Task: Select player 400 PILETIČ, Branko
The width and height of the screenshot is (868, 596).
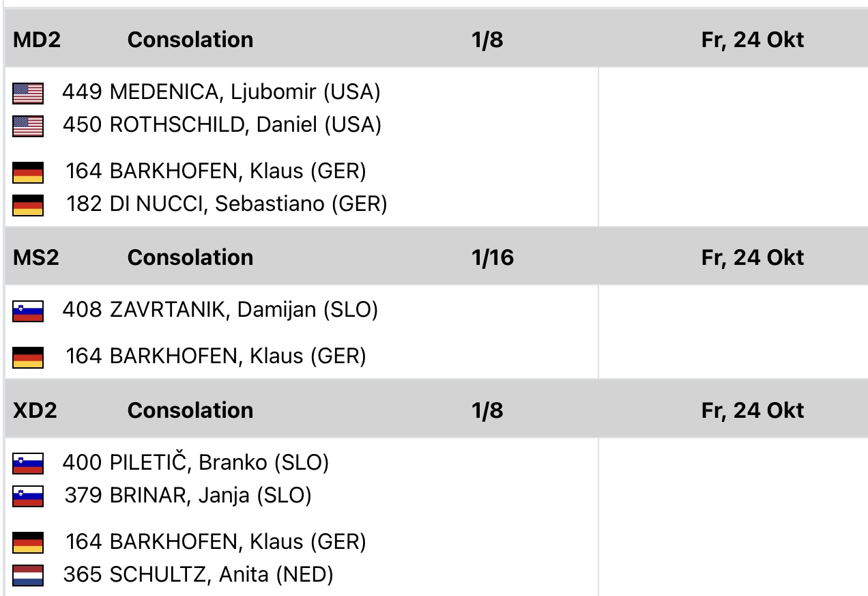Action: (x=196, y=463)
